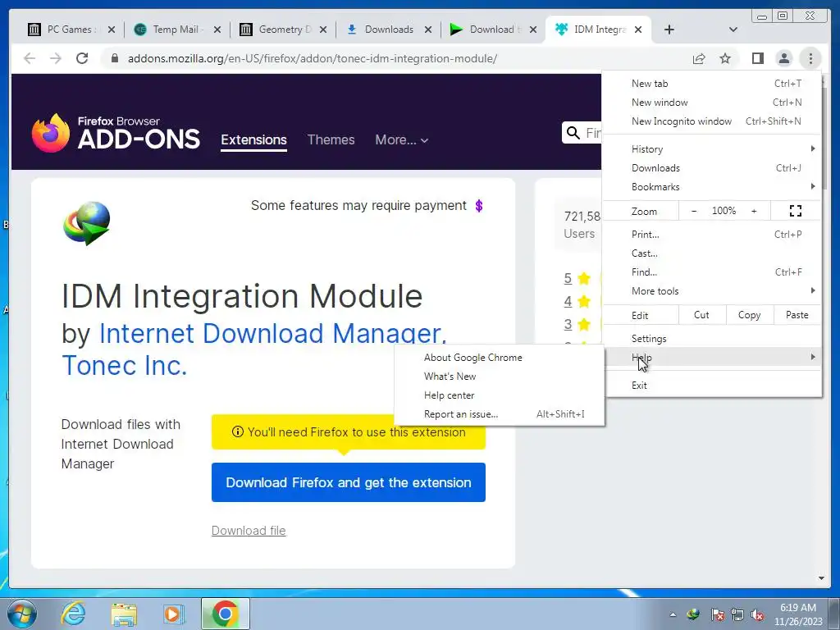Screen dimensions: 840x630
Task: Open the Tonec Inc. author link
Action: tap(125, 365)
